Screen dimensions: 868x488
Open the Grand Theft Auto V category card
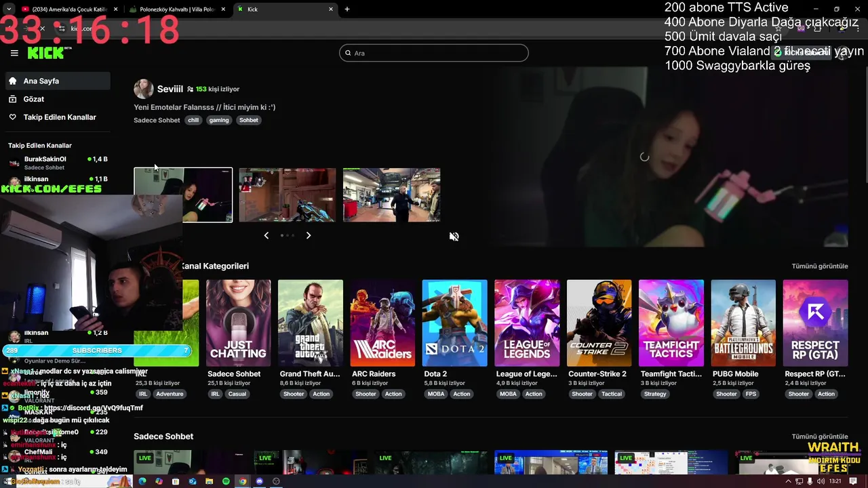click(x=311, y=323)
